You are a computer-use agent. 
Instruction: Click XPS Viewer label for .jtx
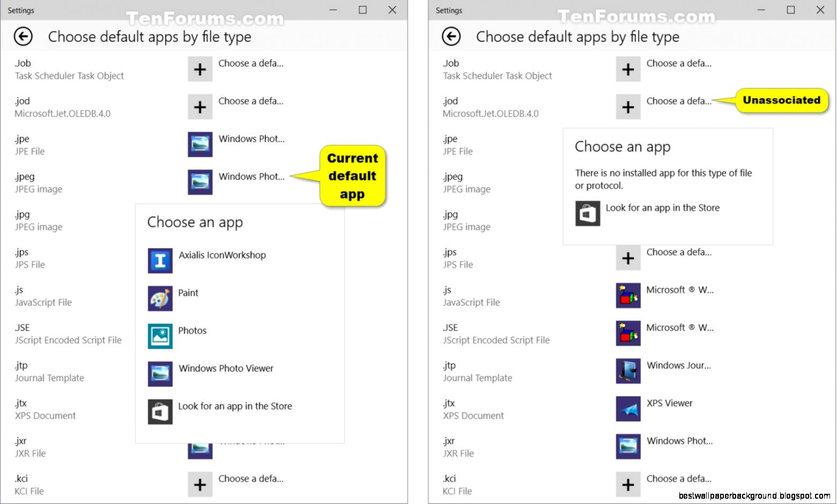point(670,403)
